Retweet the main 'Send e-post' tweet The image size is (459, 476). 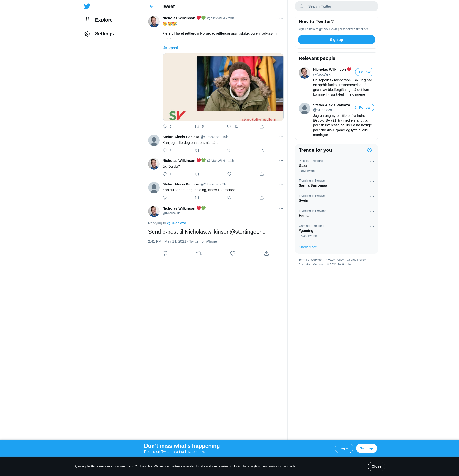199,253
